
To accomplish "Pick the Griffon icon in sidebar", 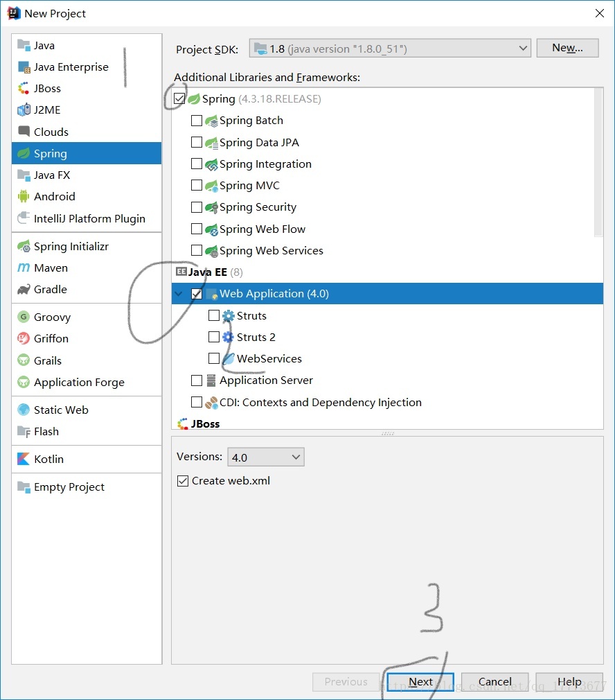I will 23,338.
